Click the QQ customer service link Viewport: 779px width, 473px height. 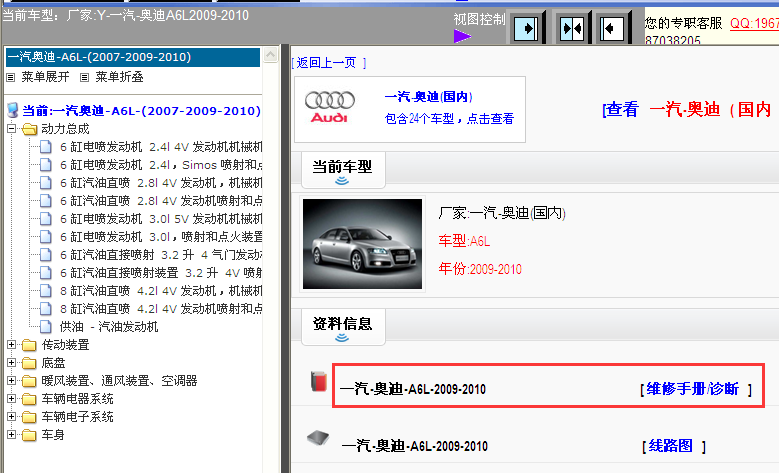(754, 23)
